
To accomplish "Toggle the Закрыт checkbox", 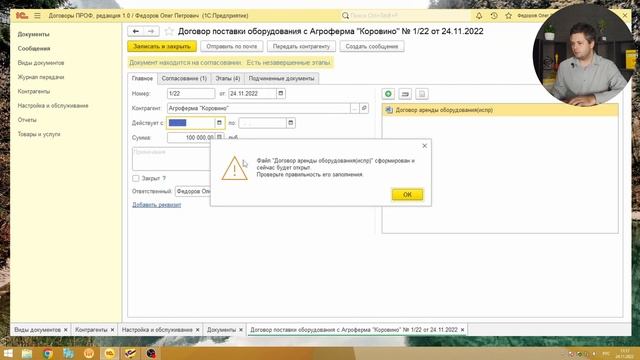I will click(136, 178).
